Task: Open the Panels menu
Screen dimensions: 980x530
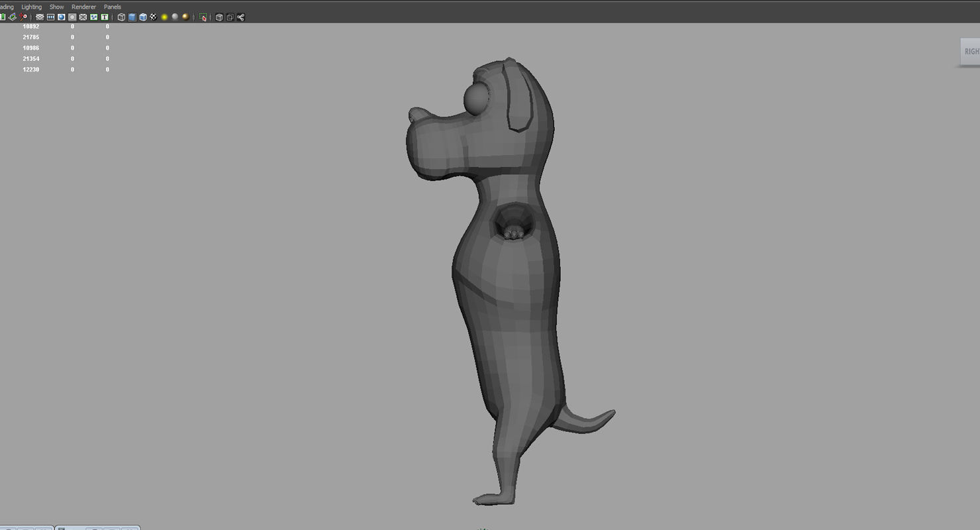Action: 113,7
